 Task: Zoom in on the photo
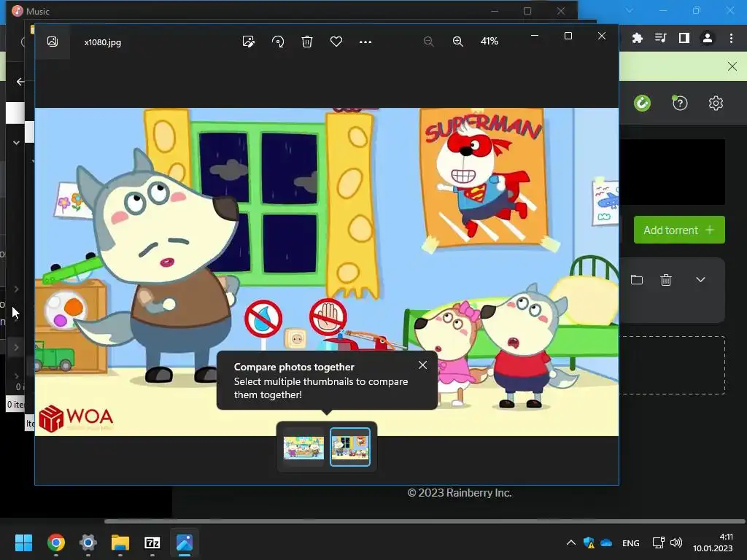coord(458,42)
